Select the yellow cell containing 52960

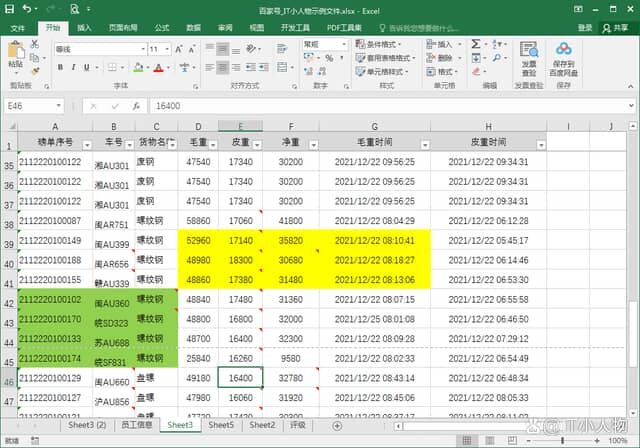click(x=198, y=241)
